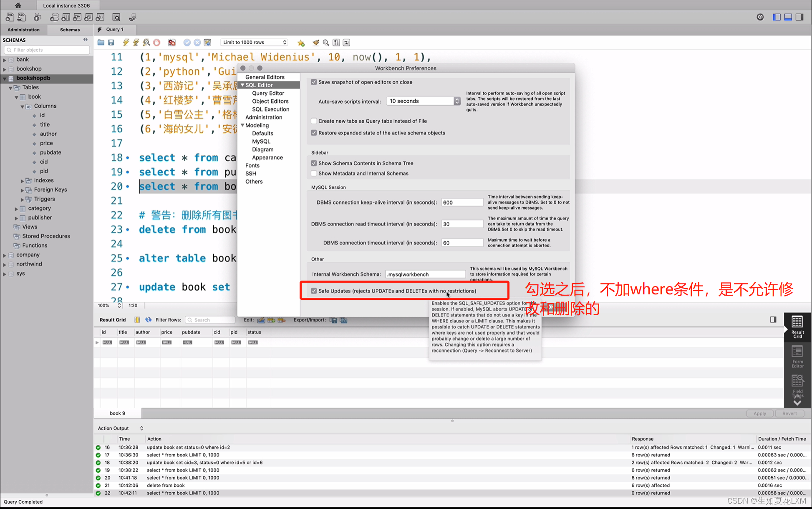Switch to the Schemas tab
This screenshot has height=509, width=812.
coord(70,30)
